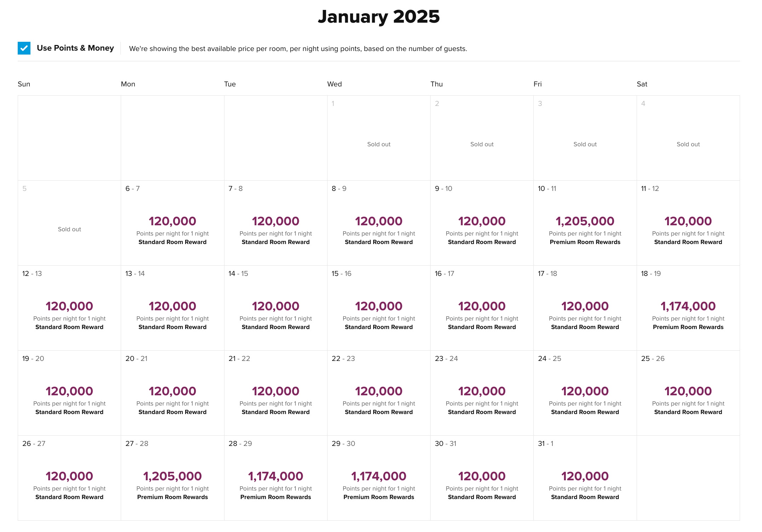This screenshot has height=532, width=762.
Task: Click the January 2025 month title
Action: (379, 16)
